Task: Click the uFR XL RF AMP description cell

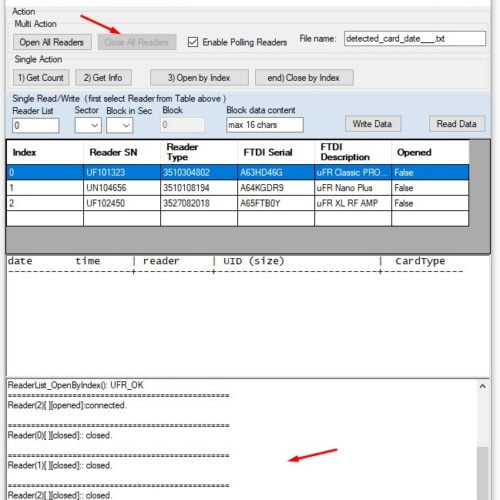Action: pos(353,203)
